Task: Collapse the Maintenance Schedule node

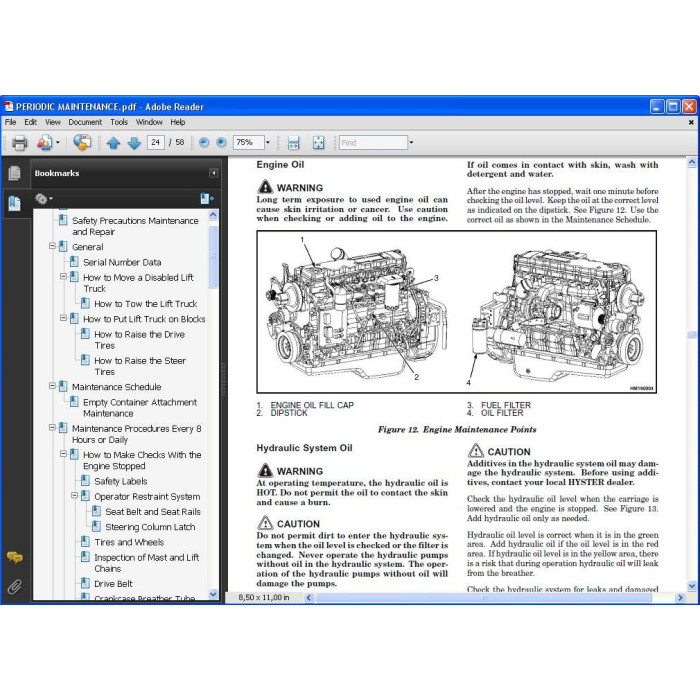Action: coord(52,386)
